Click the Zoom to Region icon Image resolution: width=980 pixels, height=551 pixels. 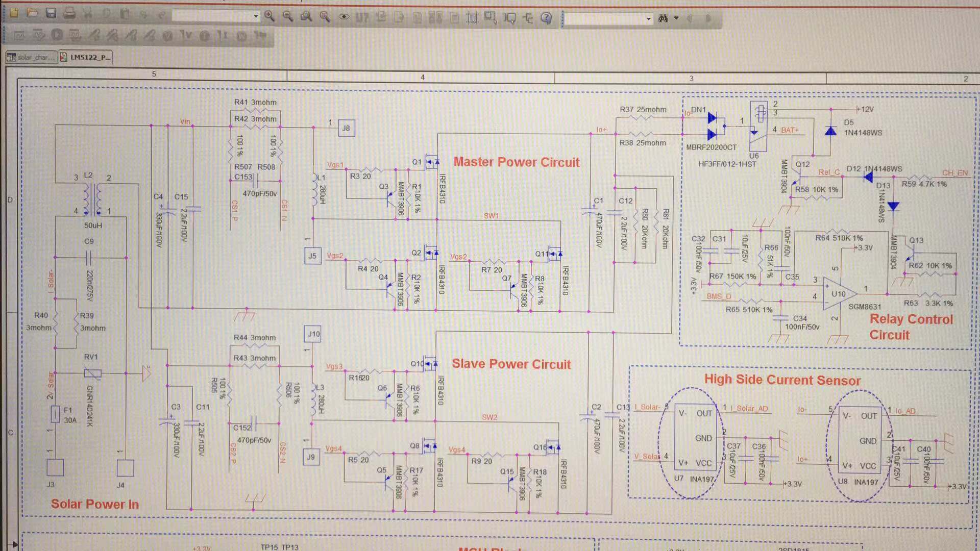(x=306, y=17)
